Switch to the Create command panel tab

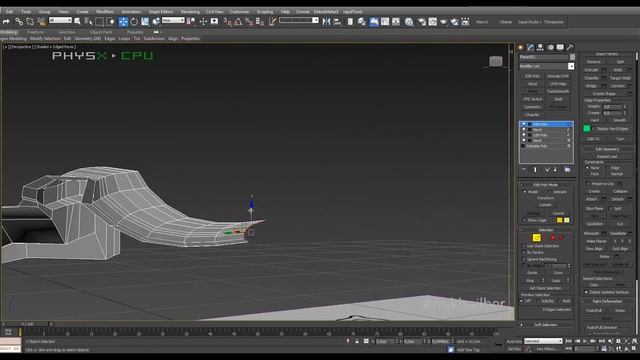(520, 47)
